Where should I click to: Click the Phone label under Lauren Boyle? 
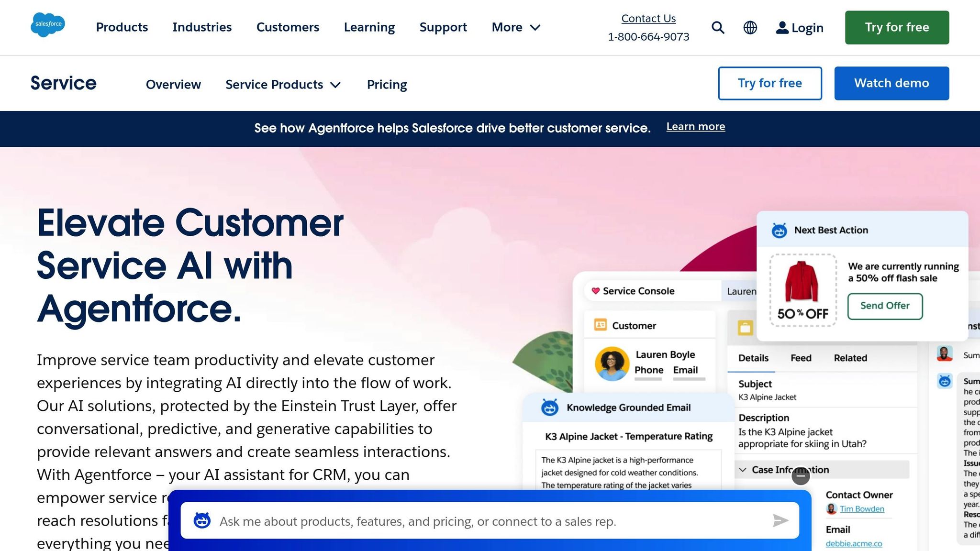point(649,370)
